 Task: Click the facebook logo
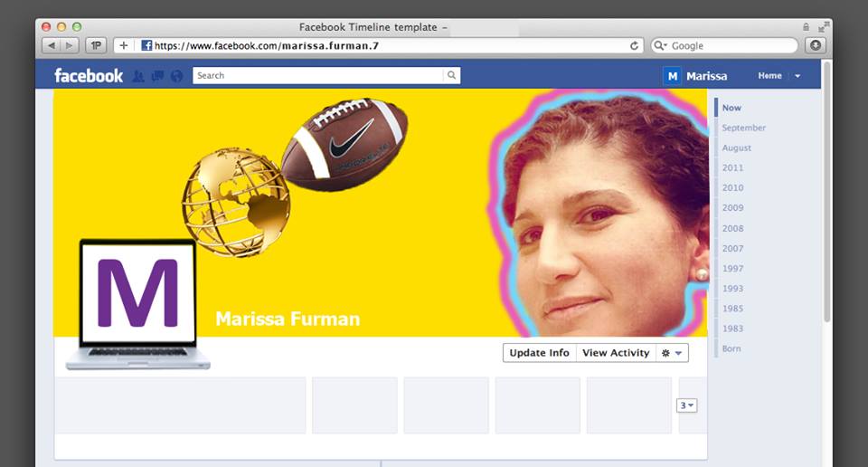coord(89,75)
